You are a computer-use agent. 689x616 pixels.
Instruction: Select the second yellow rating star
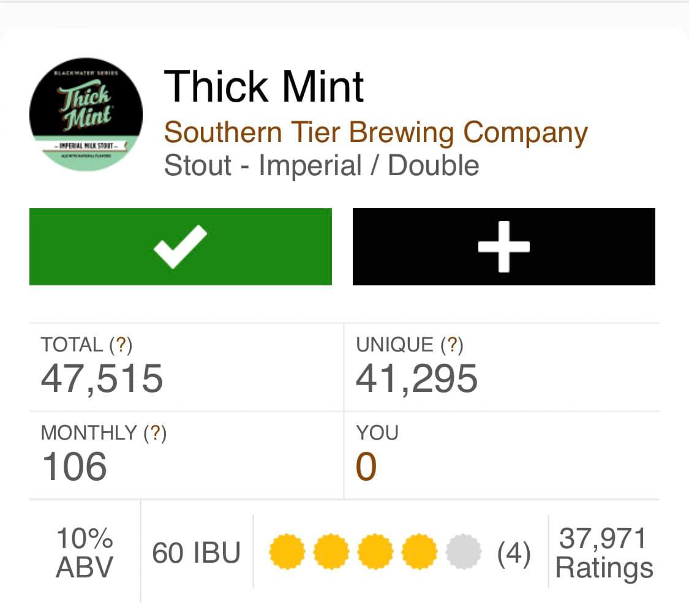pyautogui.click(x=331, y=552)
